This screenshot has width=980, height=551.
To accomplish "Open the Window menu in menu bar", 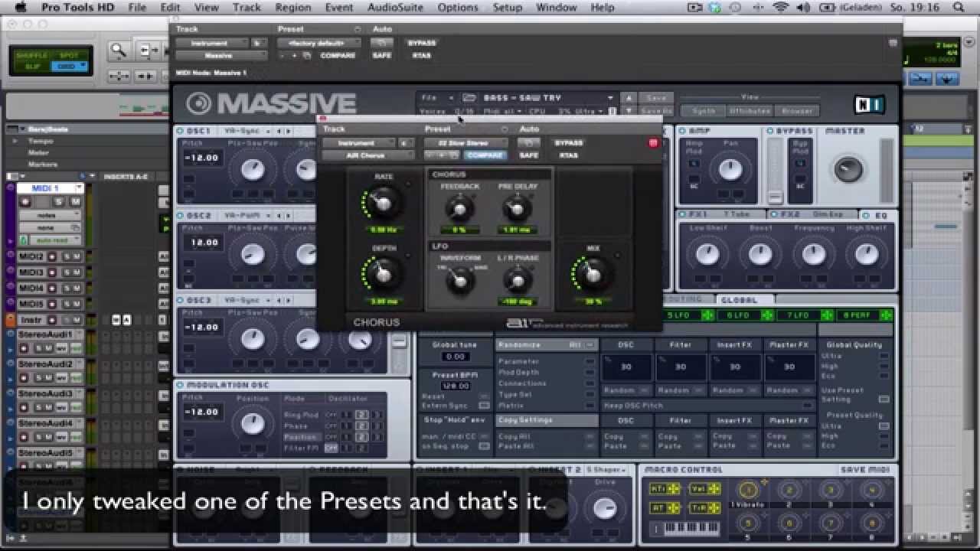I will (x=557, y=8).
